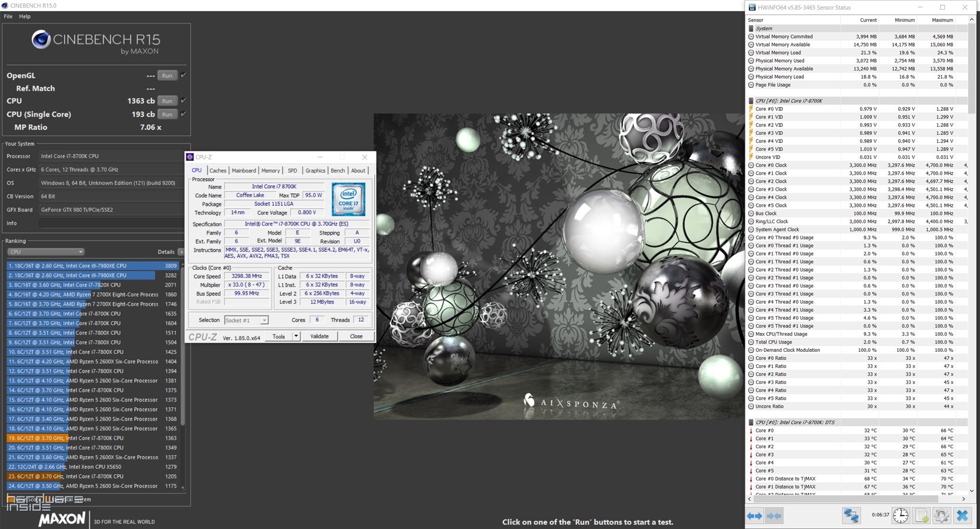The image size is (980, 529).
Task: Open the CPU-Z Tools dropdown arrow
Action: coord(296,336)
